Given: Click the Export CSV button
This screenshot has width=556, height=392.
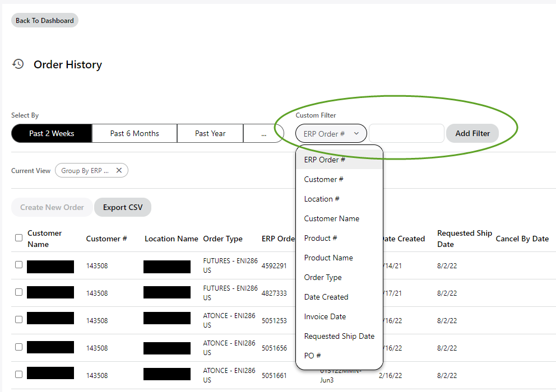Looking at the screenshot, I should pos(122,207).
